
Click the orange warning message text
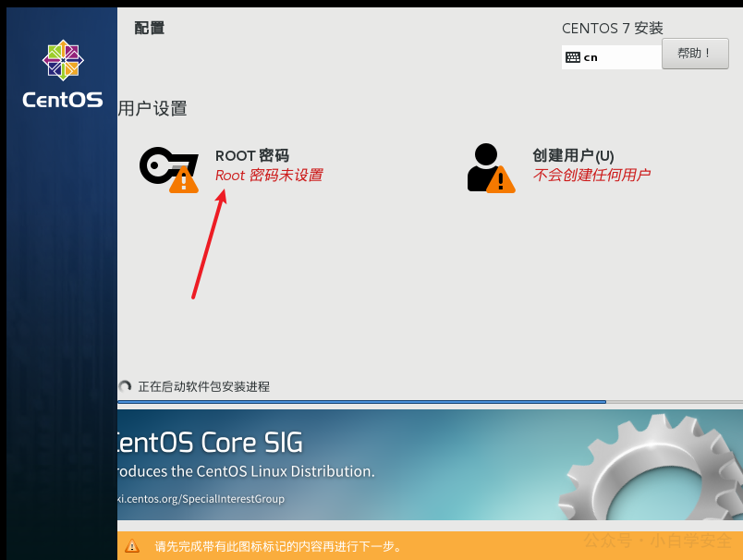278,547
